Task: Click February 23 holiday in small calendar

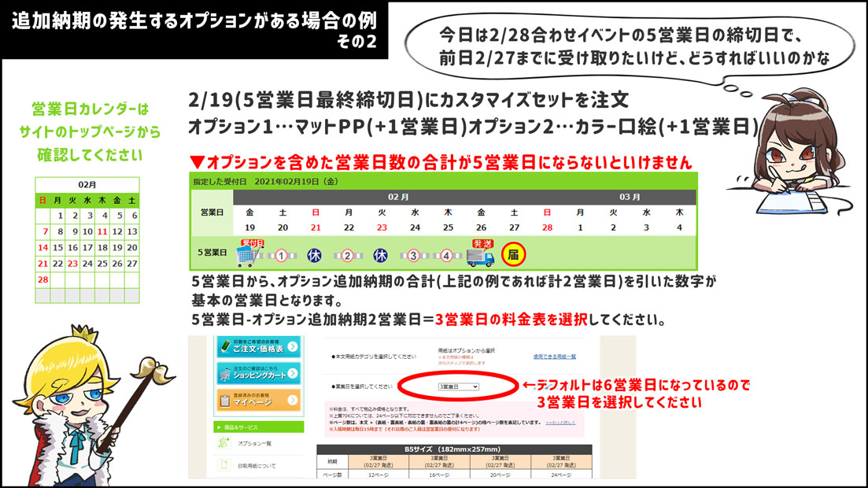Action: click(x=73, y=264)
